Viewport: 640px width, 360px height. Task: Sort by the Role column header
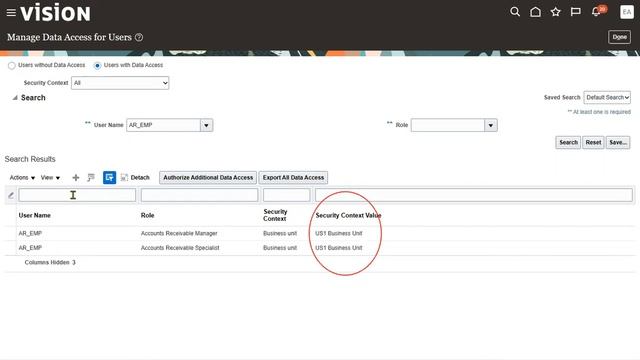coord(147,216)
